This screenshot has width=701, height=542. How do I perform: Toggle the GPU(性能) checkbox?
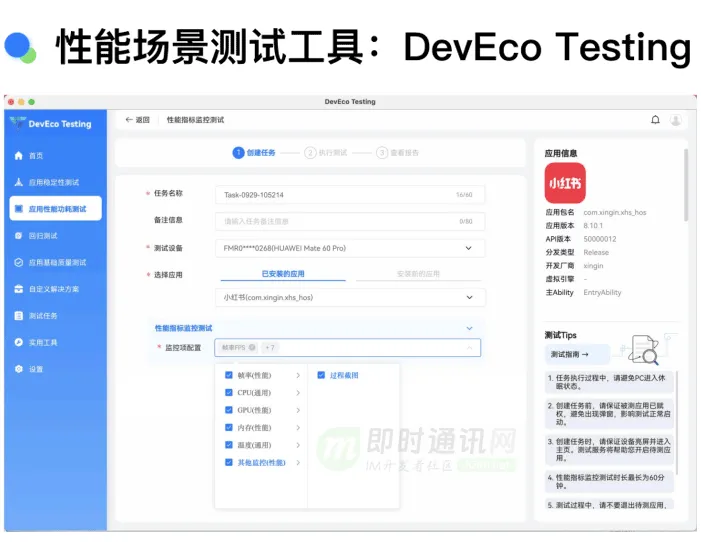(229, 410)
